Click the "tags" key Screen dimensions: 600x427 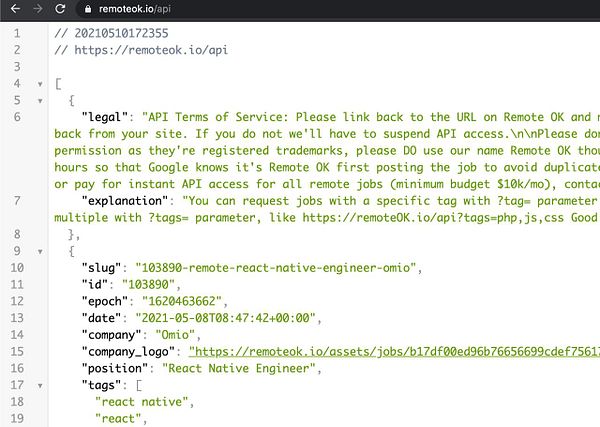tap(101, 385)
